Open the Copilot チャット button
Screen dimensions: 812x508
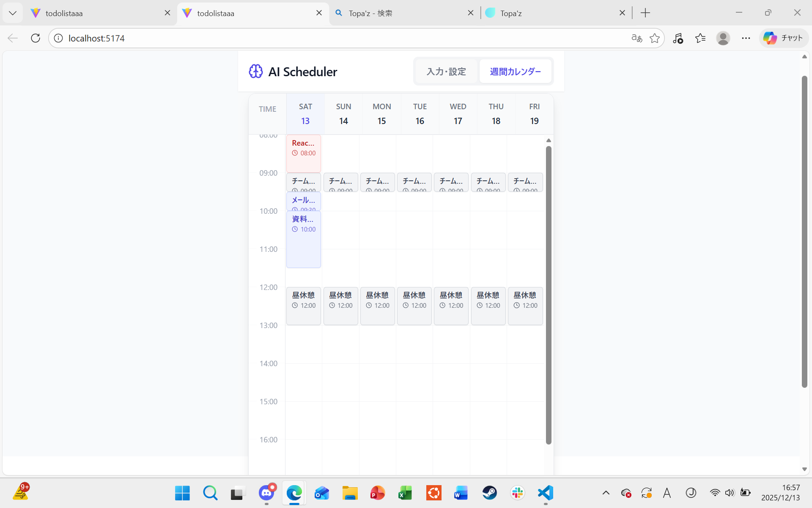click(x=783, y=38)
